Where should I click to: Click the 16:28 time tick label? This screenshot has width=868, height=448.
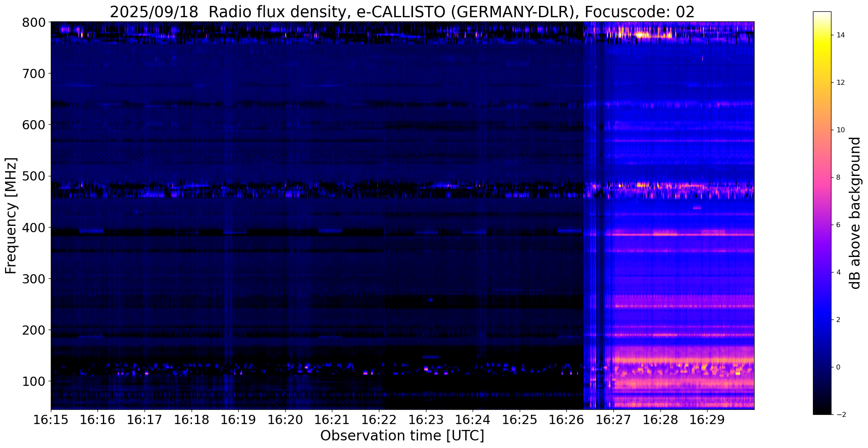tap(660, 420)
